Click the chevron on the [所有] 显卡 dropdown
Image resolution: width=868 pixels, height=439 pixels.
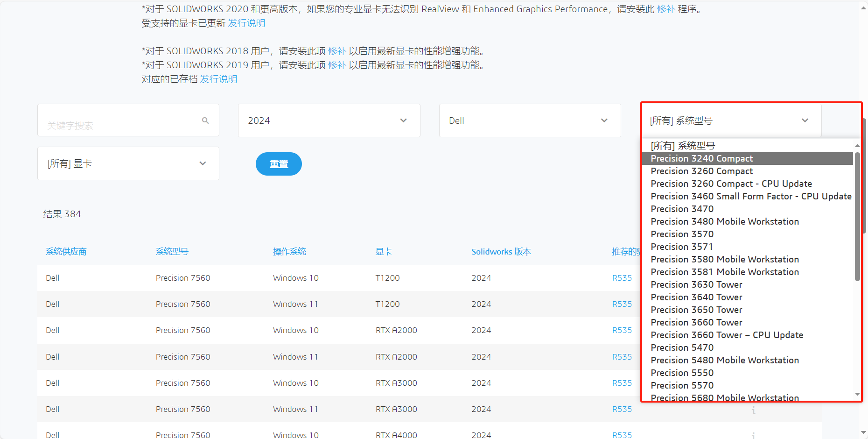(x=203, y=163)
